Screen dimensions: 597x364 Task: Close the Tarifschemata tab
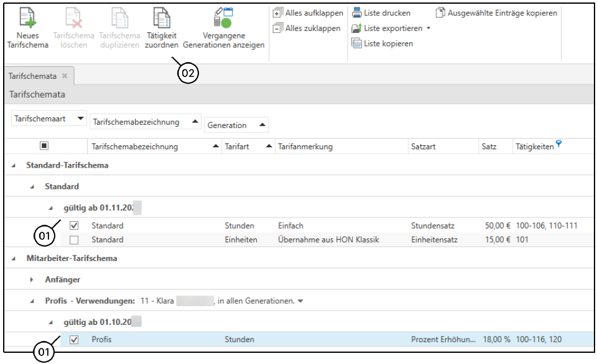pos(65,76)
